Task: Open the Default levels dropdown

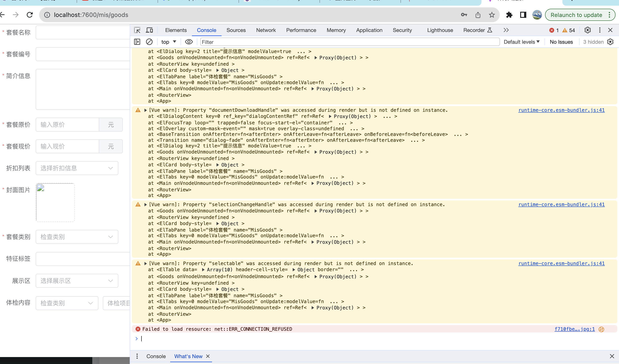Action: click(521, 42)
